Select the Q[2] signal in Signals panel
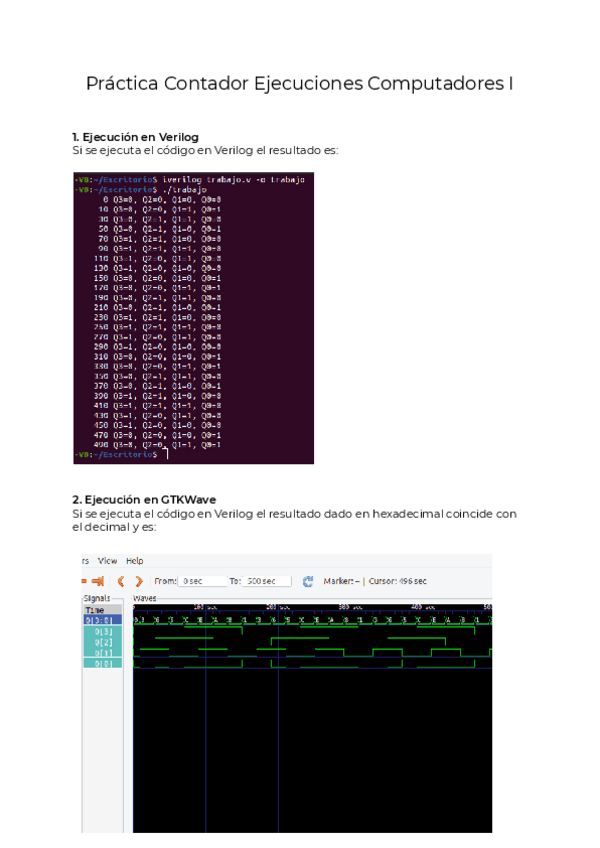Screen dimensions: 600x848 coord(103,642)
